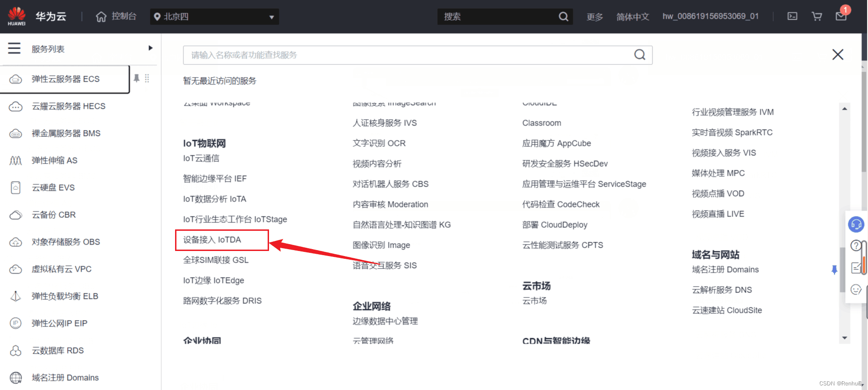This screenshot has width=868, height=390.
Task: Click the service list scroll down arrow
Action: pyautogui.click(x=845, y=338)
